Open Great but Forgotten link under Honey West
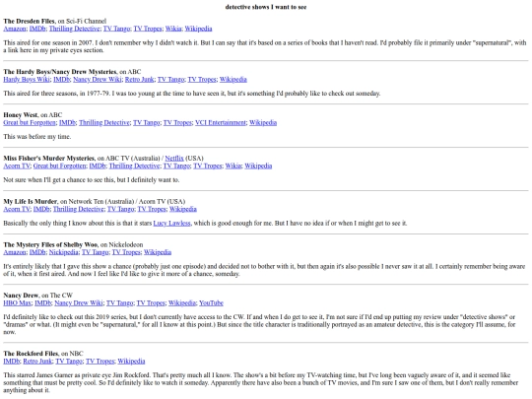The image size is (532, 399). point(30,122)
